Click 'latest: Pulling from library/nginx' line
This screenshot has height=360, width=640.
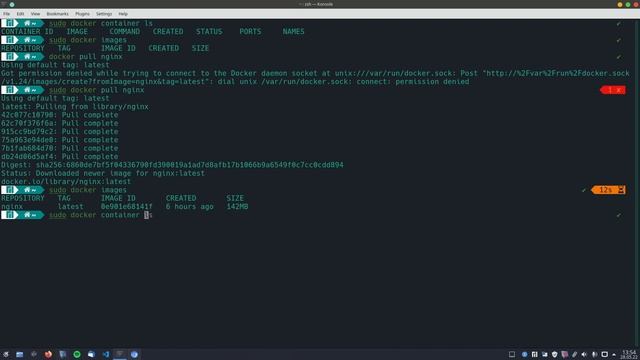click(x=75, y=107)
